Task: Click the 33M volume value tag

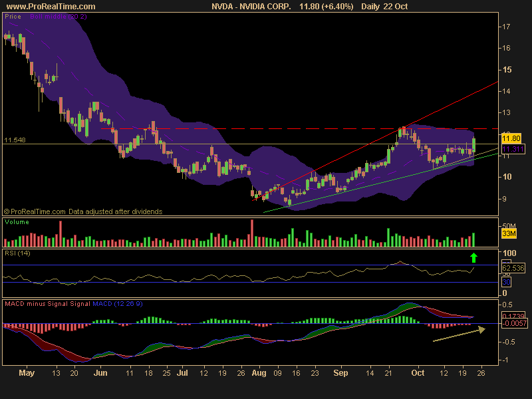Action: tap(509, 233)
